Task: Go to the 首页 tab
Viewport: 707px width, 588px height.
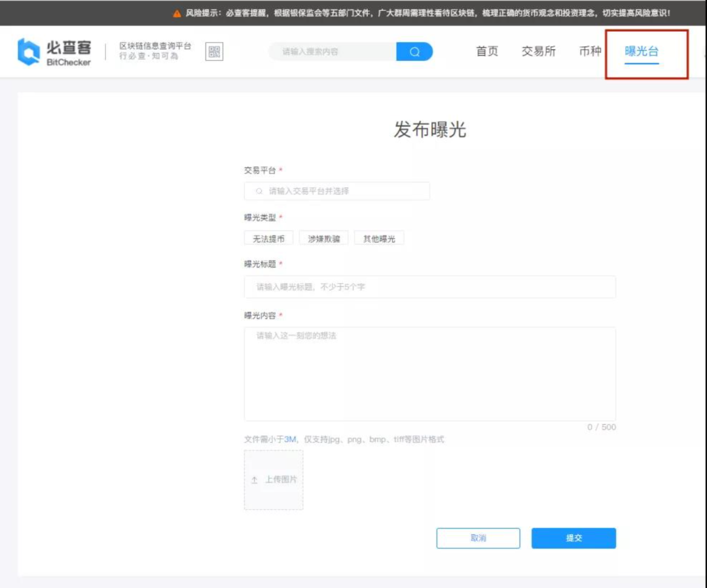Action: (x=487, y=51)
